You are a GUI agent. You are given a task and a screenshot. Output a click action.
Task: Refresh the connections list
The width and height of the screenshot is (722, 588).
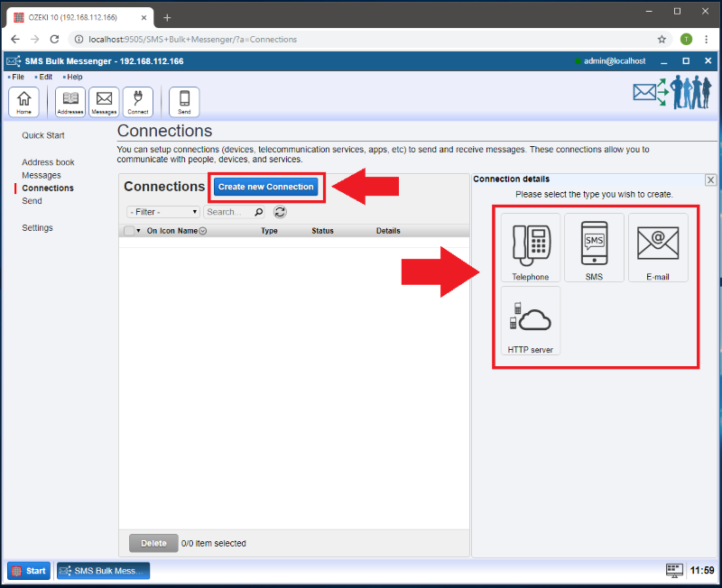coord(280,212)
